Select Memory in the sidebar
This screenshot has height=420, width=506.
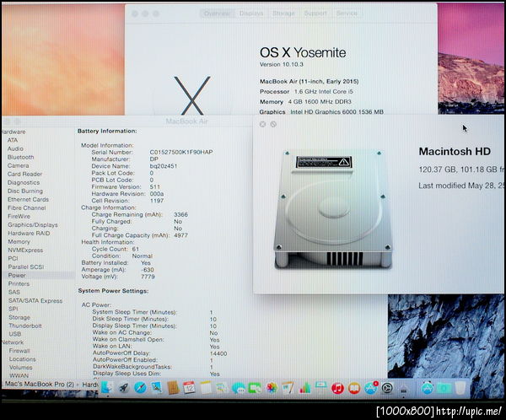pyautogui.click(x=19, y=241)
